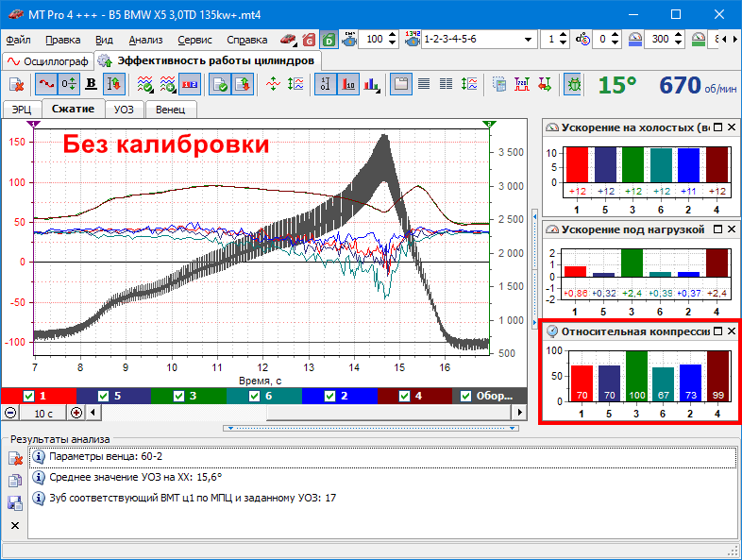Image resolution: width=742 pixels, height=560 pixels.
Task: Zoom in timeline with plus button
Action: (x=76, y=413)
